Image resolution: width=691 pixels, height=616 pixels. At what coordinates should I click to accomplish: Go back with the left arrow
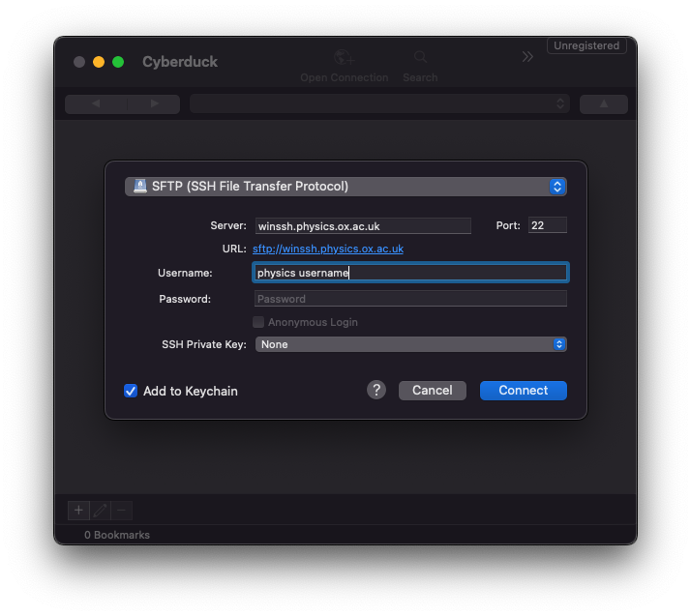coord(96,103)
